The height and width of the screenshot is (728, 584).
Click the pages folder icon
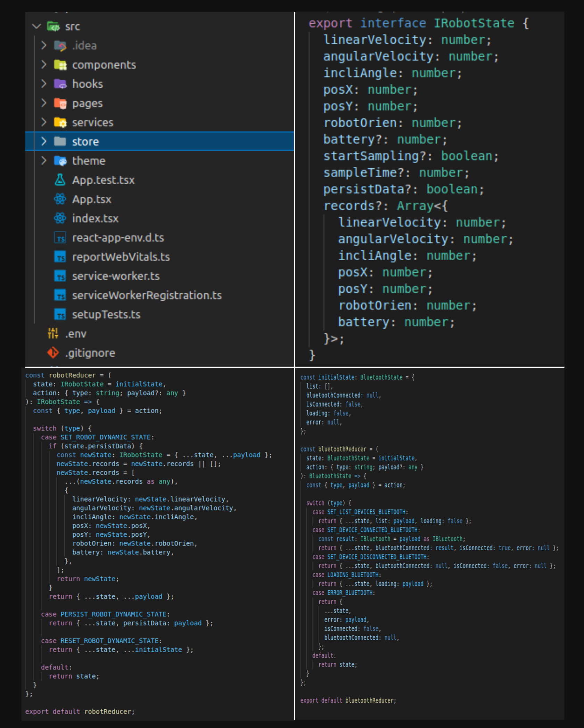pos(60,103)
